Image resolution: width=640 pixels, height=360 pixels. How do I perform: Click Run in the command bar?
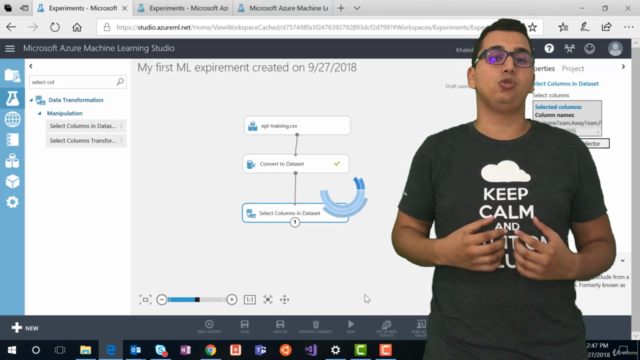351,327
